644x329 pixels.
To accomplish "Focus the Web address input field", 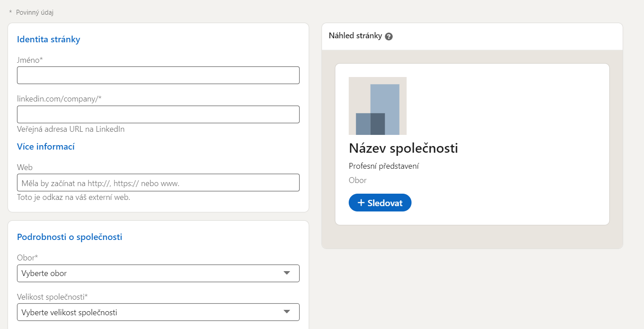I will [x=158, y=183].
